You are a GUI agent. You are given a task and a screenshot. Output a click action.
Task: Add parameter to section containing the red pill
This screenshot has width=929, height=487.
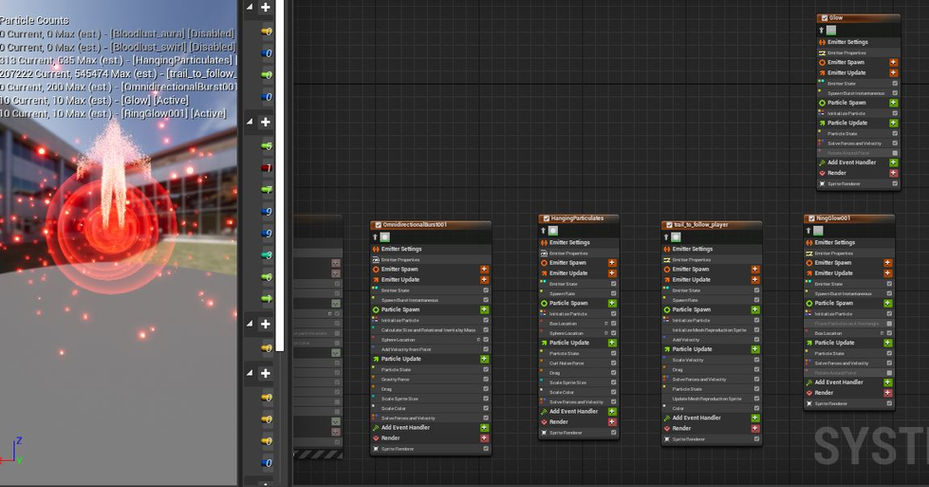[x=265, y=122]
